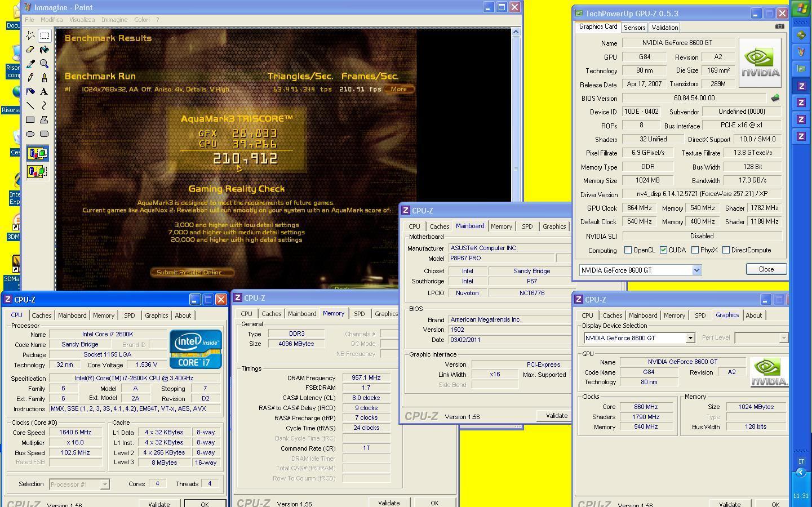812x507 pixels.
Task: Select the Polygon shape tool
Action: point(45,119)
